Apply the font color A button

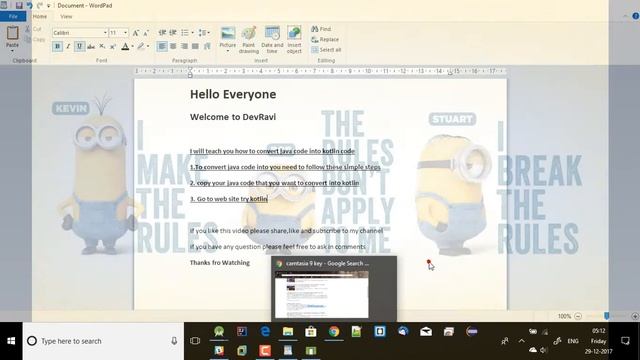coord(125,47)
